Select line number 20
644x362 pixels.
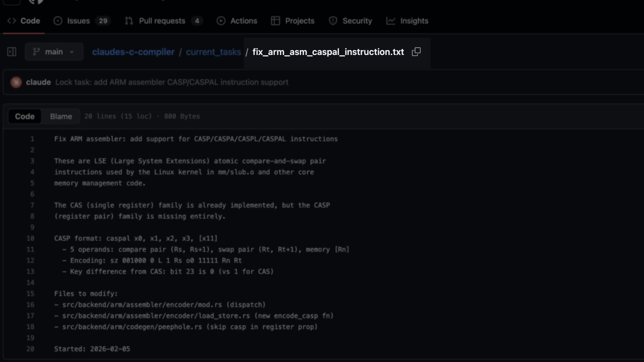(30, 349)
